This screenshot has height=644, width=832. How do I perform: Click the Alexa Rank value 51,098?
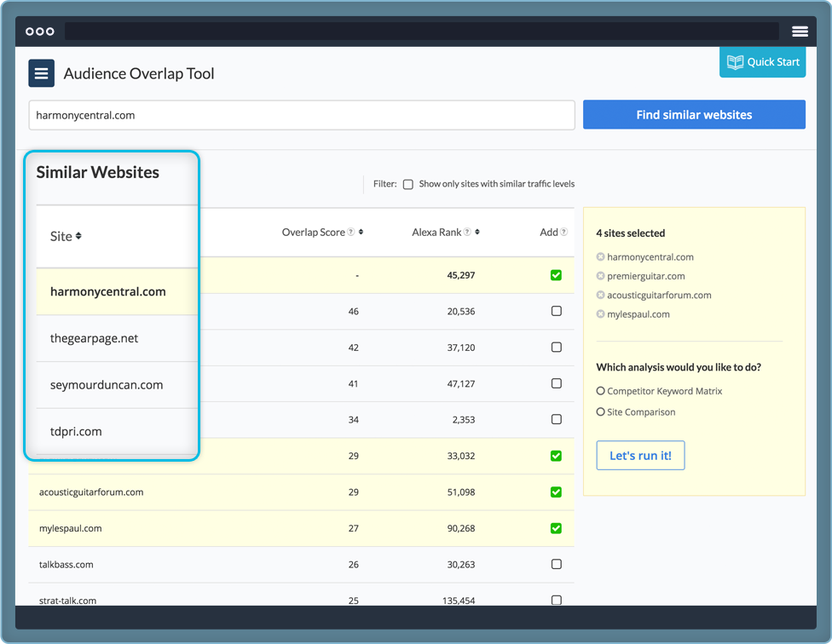point(461,492)
